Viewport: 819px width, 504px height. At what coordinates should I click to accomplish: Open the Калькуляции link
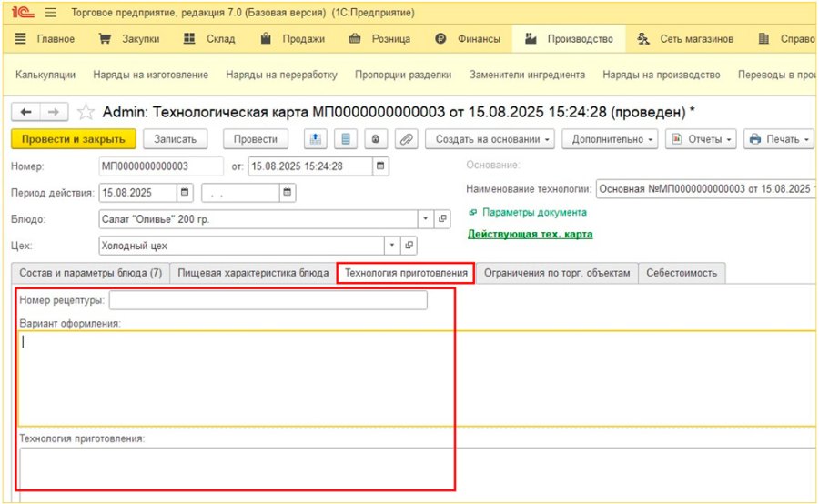coord(45,75)
